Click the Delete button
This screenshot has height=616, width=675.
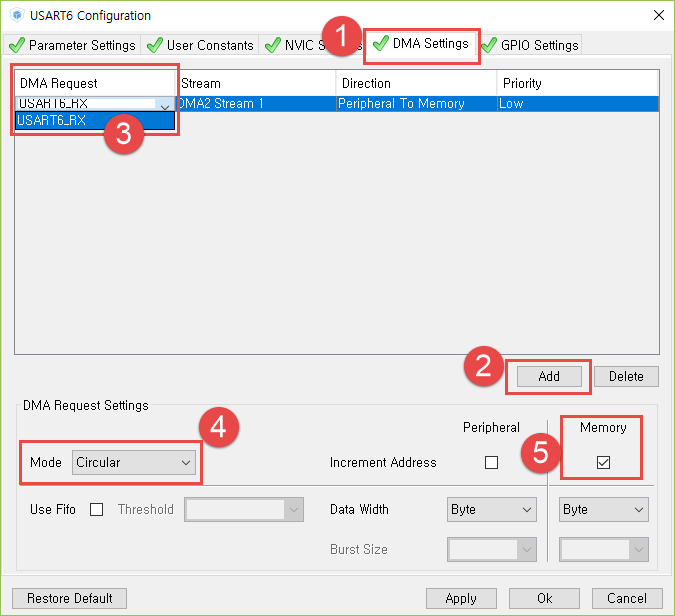(626, 376)
